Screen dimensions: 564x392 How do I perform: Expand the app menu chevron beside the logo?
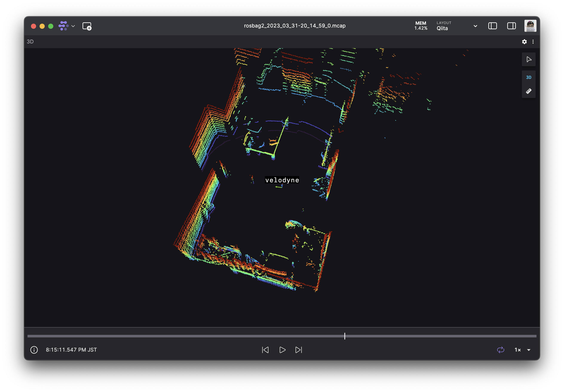pos(72,26)
